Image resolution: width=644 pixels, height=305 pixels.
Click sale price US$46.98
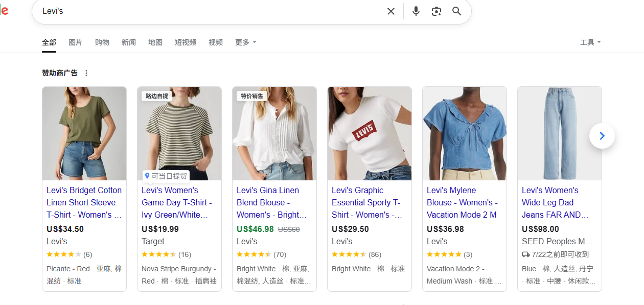pos(255,229)
